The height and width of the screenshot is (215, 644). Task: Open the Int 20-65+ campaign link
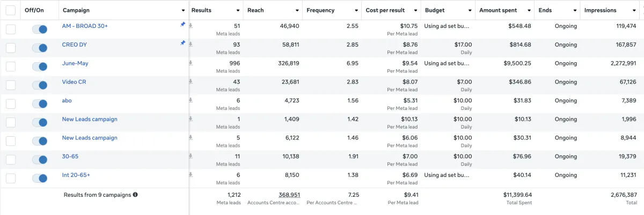point(76,175)
